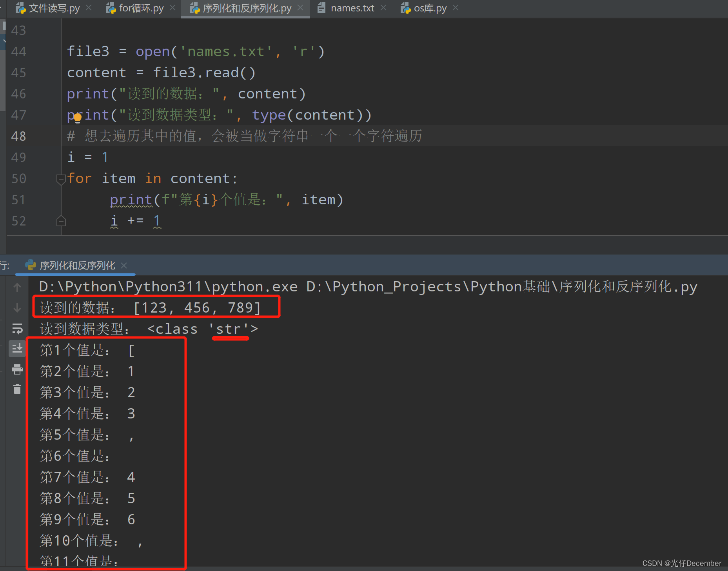
Task: Click the console row '第1个值是: ['
Action: click(87, 350)
